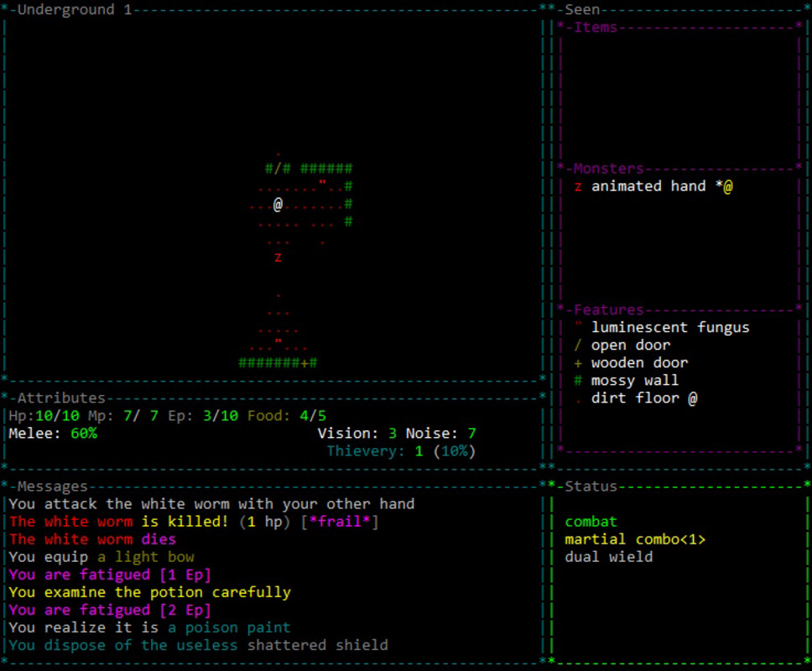Click the player @ glyph on the map

tap(278, 205)
